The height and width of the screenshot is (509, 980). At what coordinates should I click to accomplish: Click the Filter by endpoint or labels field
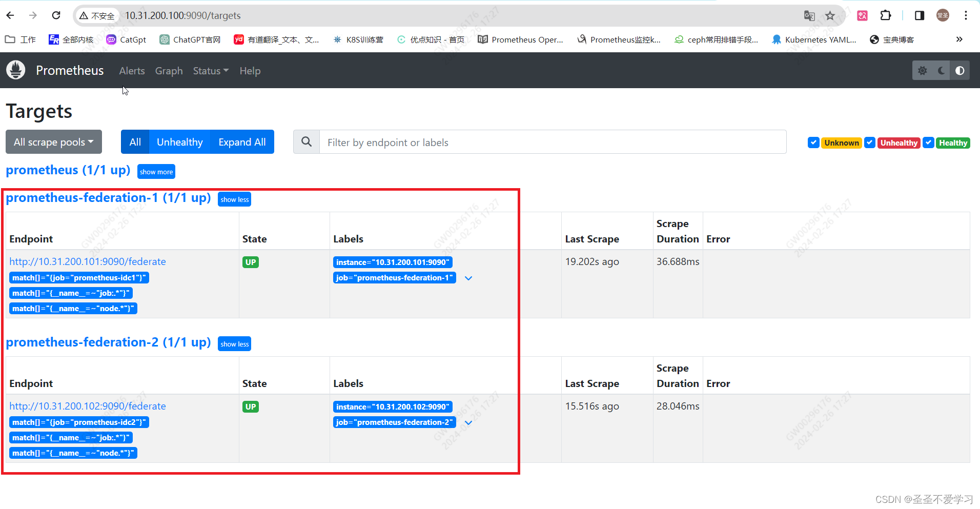tap(553, 142)
